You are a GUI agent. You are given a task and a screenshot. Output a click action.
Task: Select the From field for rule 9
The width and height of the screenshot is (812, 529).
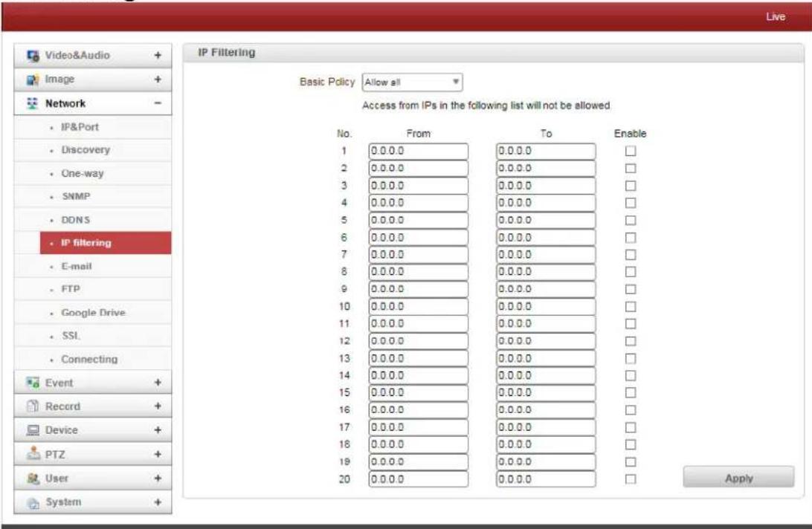(x=419, y=289)
